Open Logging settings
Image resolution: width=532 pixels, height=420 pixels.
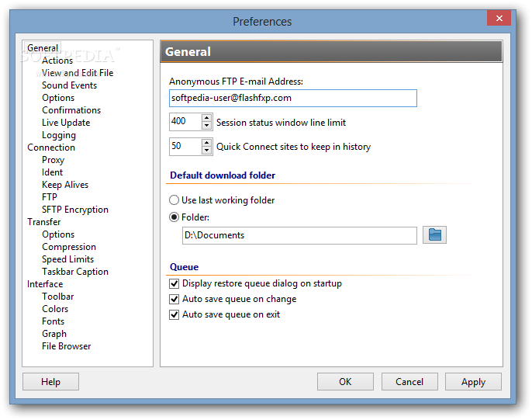59,135
